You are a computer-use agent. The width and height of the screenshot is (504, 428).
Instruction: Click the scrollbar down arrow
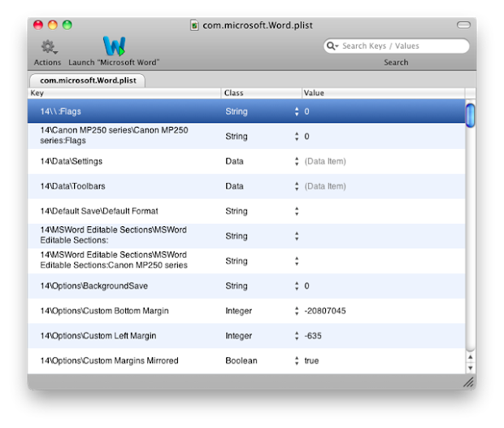tap(470, 368)
